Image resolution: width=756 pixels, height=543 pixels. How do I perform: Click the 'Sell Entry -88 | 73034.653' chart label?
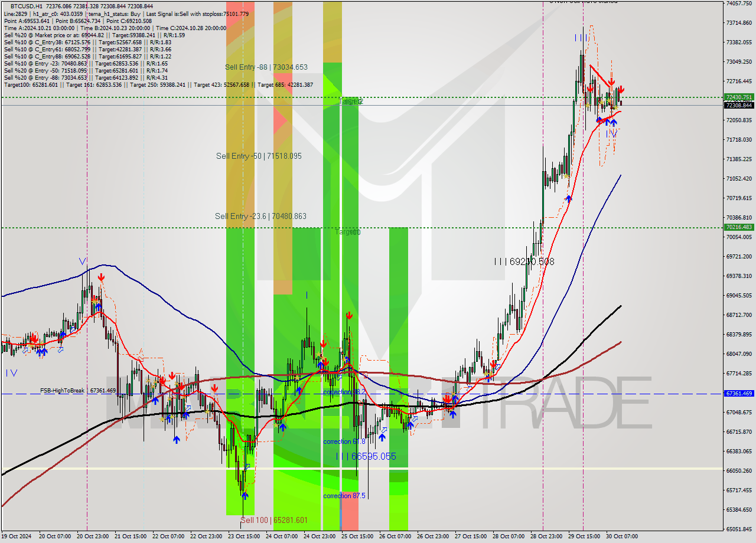266,67
